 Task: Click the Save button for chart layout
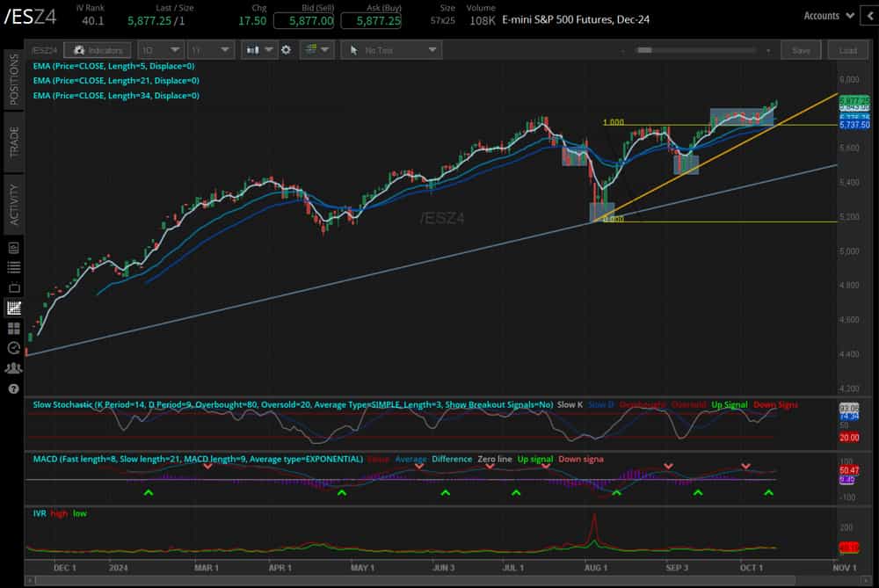(801, 50)
